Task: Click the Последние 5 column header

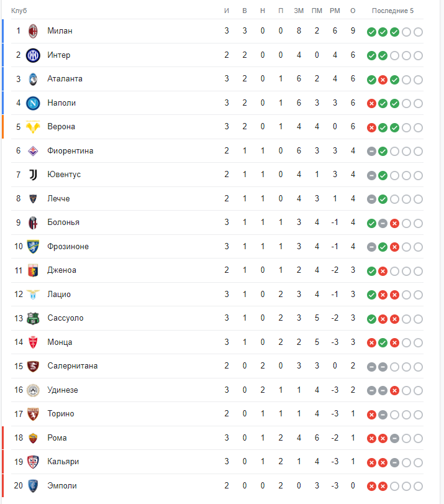Action: click(x=392, y=11)
